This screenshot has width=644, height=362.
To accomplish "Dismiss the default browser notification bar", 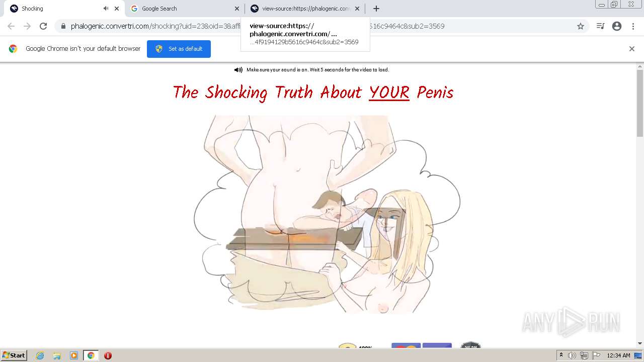I will click(x=632, y=49).
